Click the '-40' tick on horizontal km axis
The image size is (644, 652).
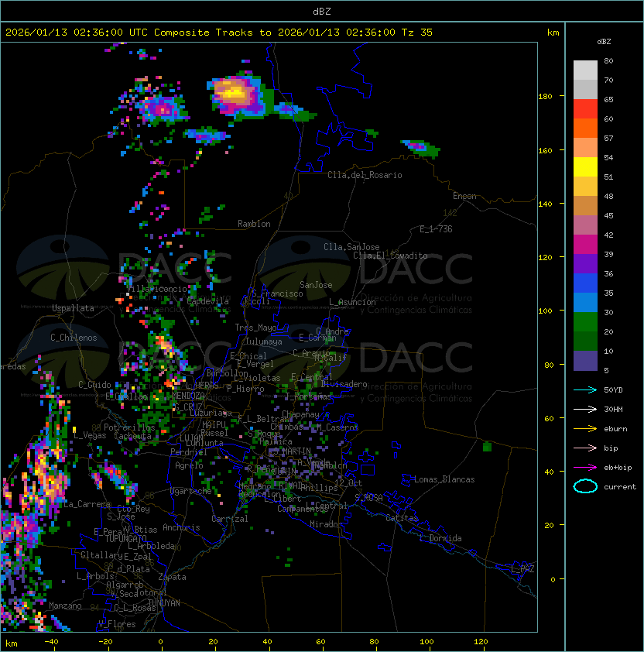[51, 642]
